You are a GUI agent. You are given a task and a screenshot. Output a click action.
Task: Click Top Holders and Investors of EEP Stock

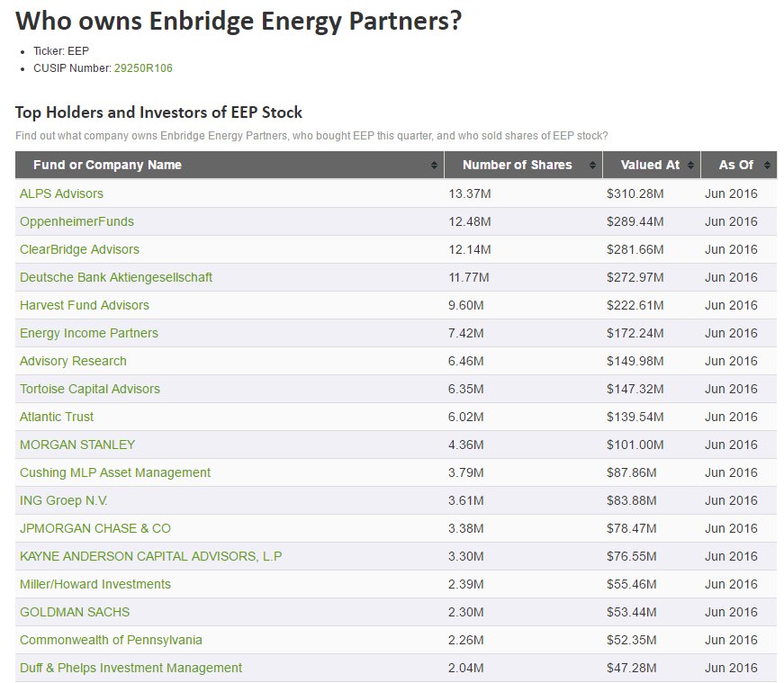(x=158, y=112)
